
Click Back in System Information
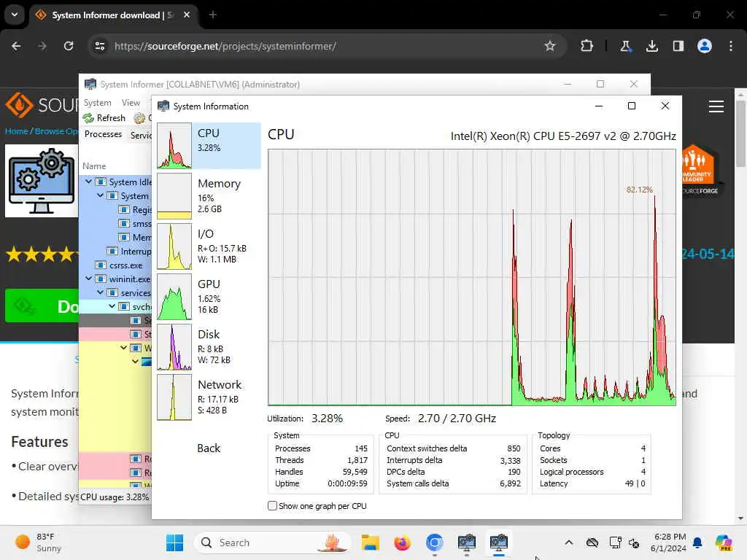[209, 448]
